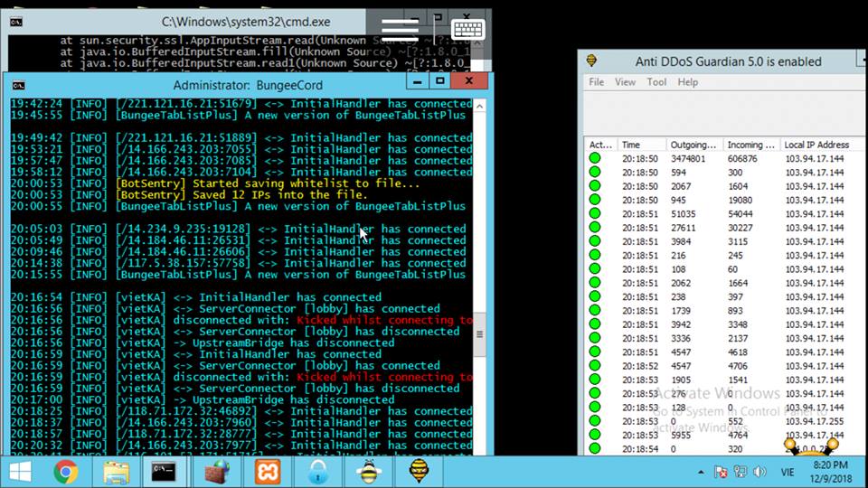Click the 20:17:00 UpstreamBridge disconnected line
This screenshot has height=488, width=868.
pyautogui.click(x=202, y=399)
